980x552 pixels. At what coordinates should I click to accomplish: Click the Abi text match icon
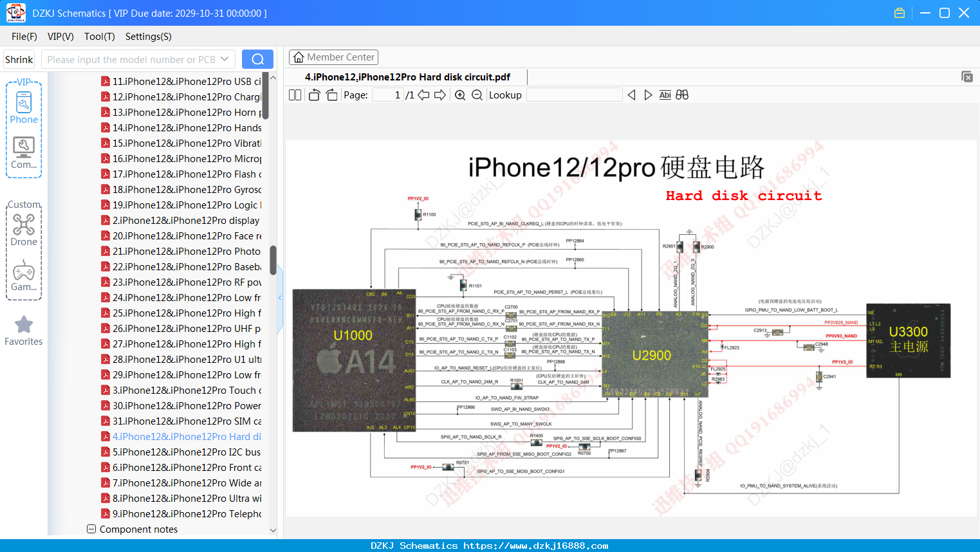pyautogui.click(x=665, y=95)
